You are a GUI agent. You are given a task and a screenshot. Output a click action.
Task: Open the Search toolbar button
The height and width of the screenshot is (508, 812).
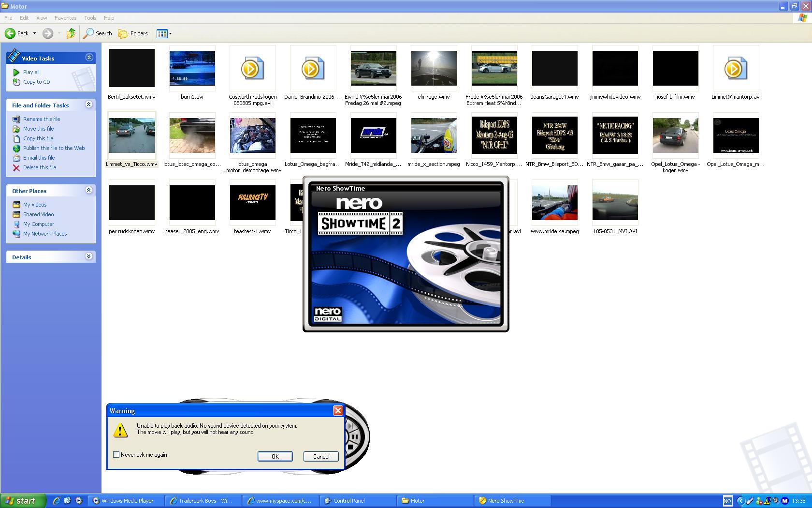(98, 33)
